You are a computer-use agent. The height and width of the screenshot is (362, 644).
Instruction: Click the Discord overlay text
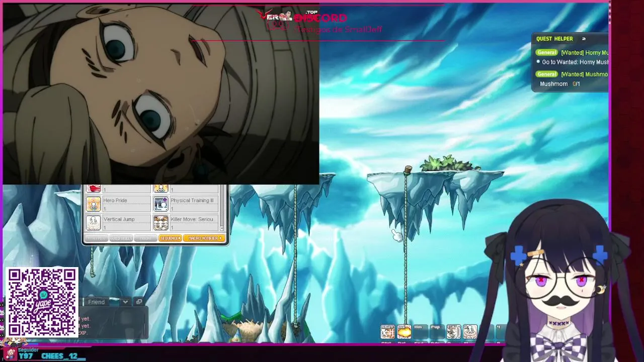pyautogui.click(x=320, y=18)
